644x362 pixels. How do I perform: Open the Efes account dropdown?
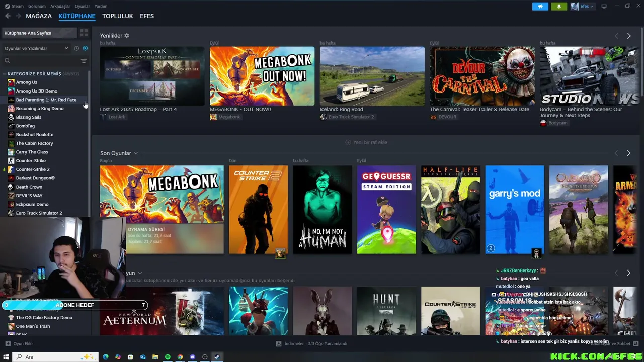tap(583, 6)
